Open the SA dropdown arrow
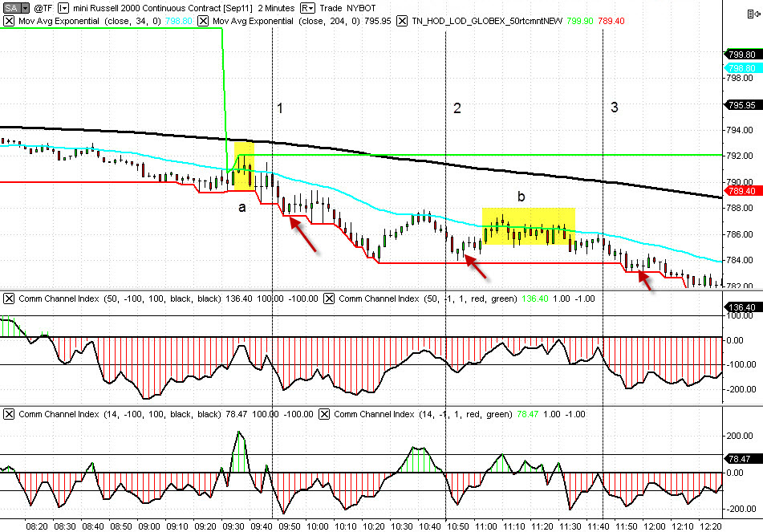The width and height of the screenshot is (763, 532). 25,8
